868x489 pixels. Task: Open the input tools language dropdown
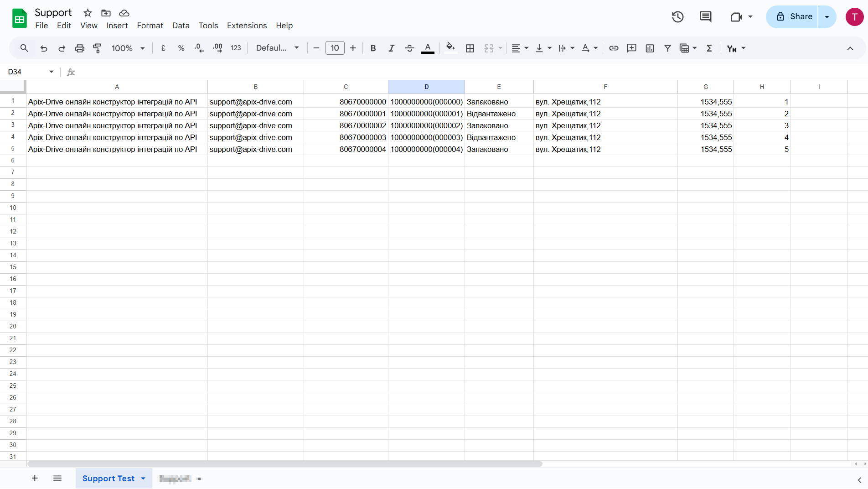736,48
